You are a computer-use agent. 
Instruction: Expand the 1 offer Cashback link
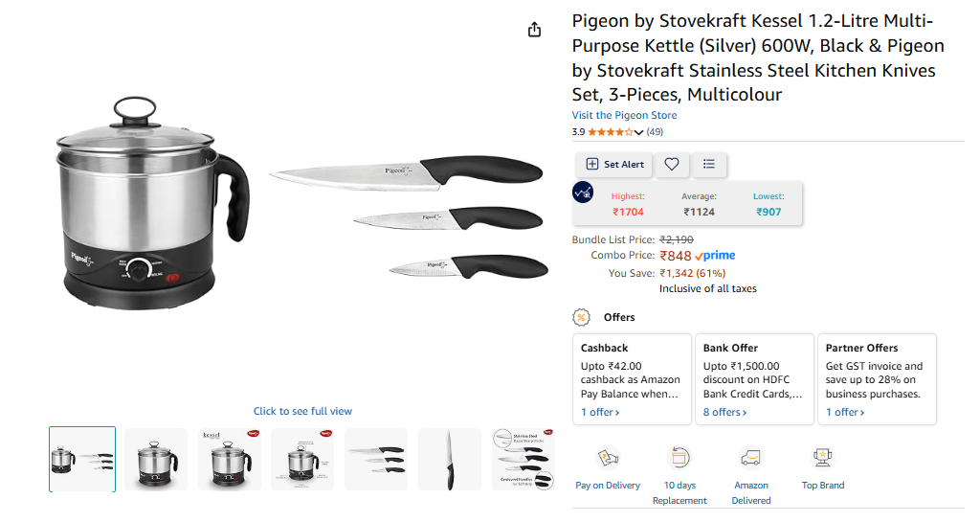point(600,412)
